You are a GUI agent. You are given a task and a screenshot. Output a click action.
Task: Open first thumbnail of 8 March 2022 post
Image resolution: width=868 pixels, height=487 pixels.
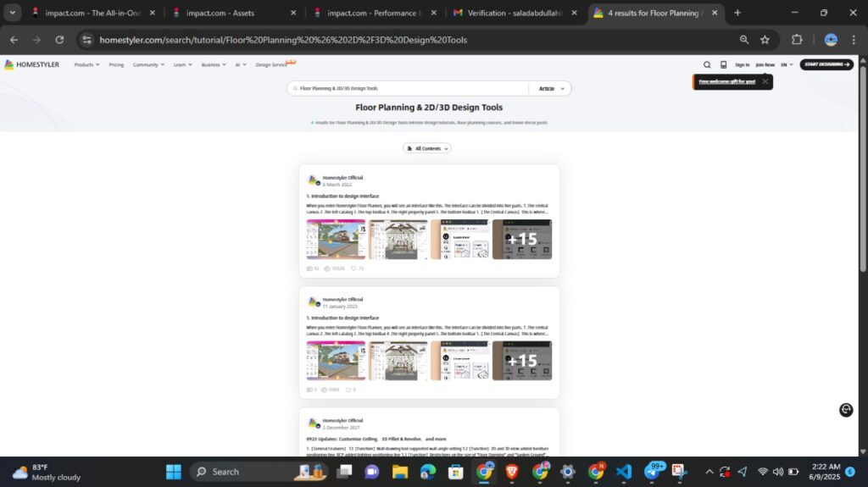[336, 239]
